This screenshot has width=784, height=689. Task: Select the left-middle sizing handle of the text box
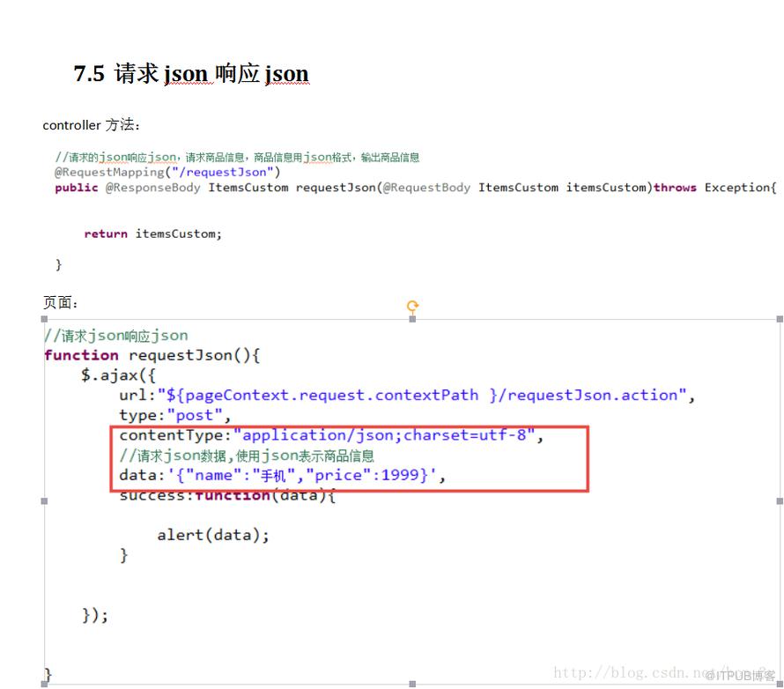pyautogui.click(x=45, y=501)
